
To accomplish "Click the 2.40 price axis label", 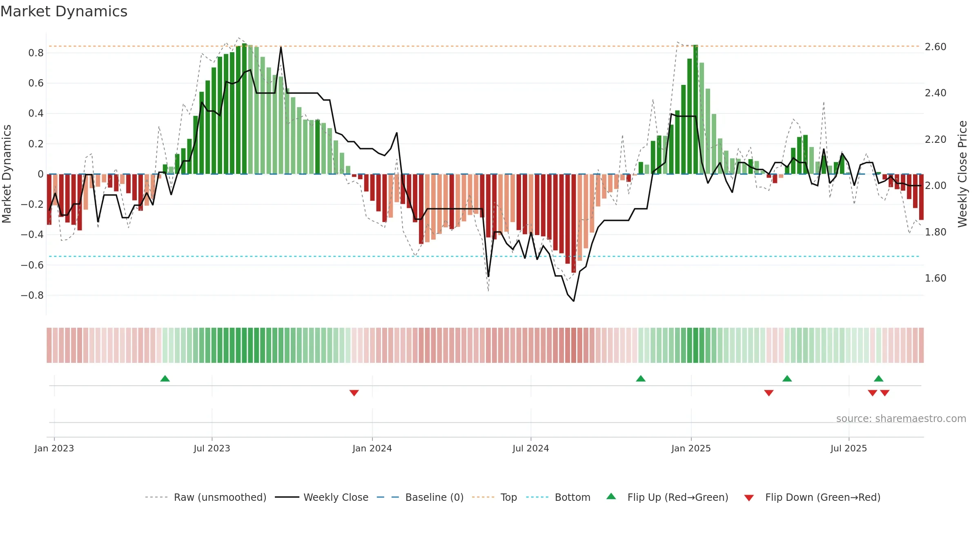I will [x=935, y=93].
